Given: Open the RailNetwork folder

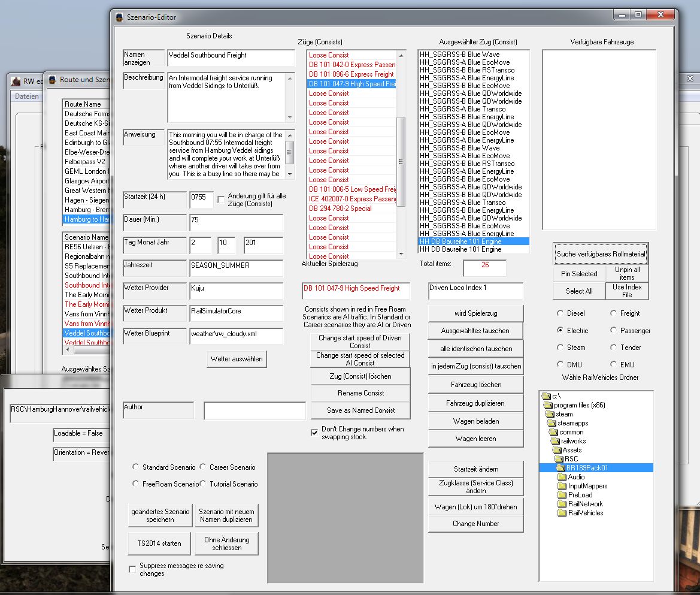Looking at the screenshot, I should [585, 504].
